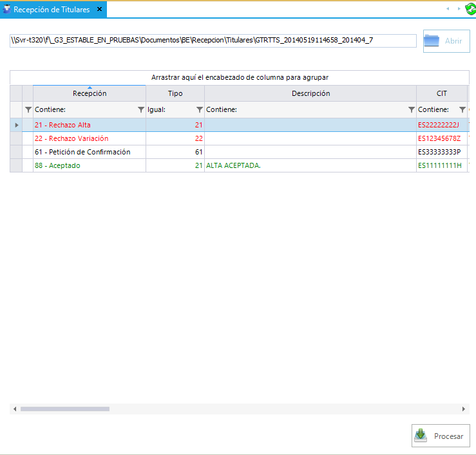
Task: Click the Abrir folder button
Action: point(446,41)
